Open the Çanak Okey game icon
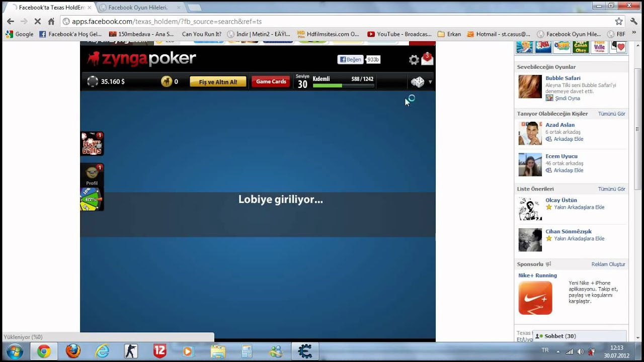 click(581, 47)
